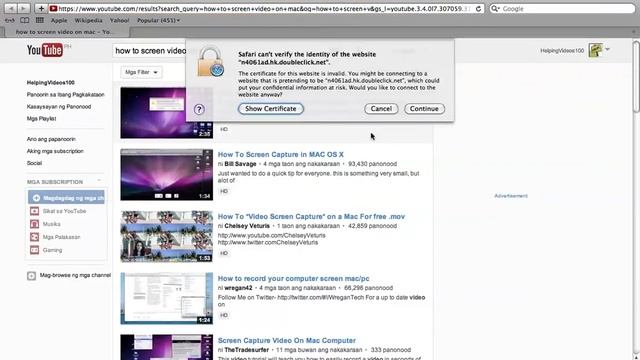
Task: Open 'How To Video Screen Capture on a Mac' video
Action: (x=311, y=216)
